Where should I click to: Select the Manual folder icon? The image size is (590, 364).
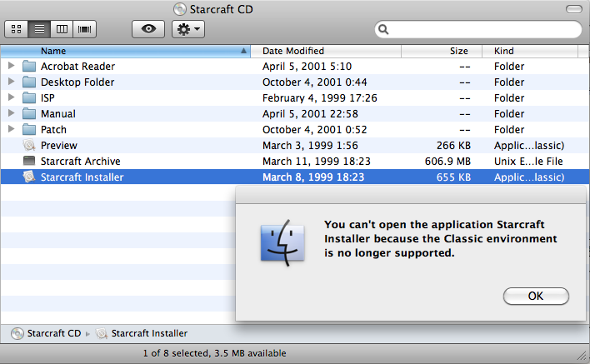[x=29, y=113]
